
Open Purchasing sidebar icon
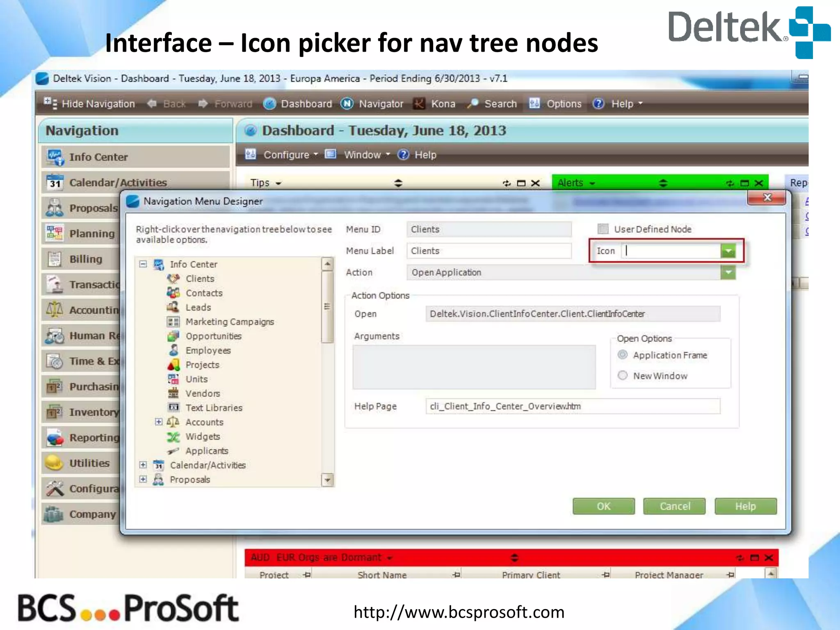click(x=55, y=386)
